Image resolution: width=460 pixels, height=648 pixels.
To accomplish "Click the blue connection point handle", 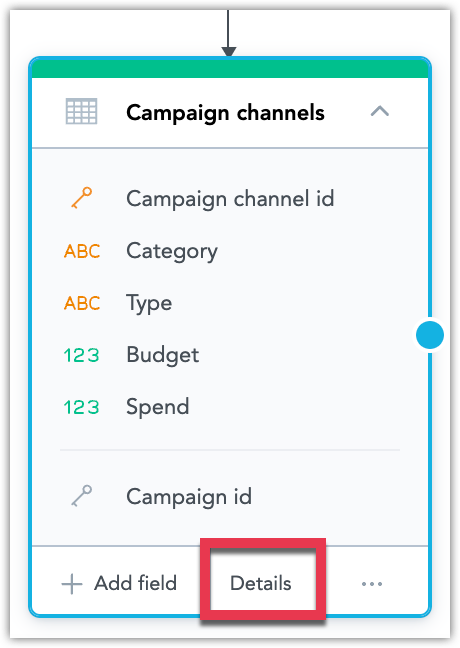I will [x=430, y=335].
